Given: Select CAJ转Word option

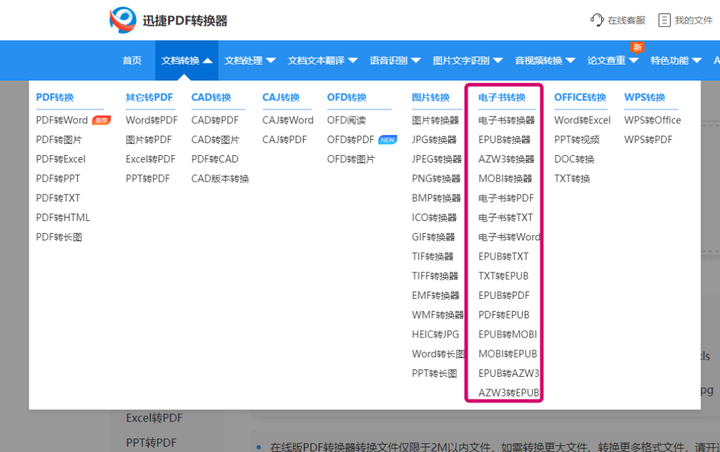Looking at the screenshot, I should [x=288, y=120].
